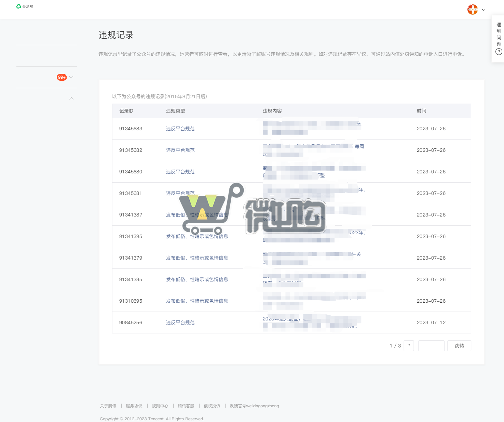
Task: Open the dropdown arrow beside the avatar
Action: point(484,10)
